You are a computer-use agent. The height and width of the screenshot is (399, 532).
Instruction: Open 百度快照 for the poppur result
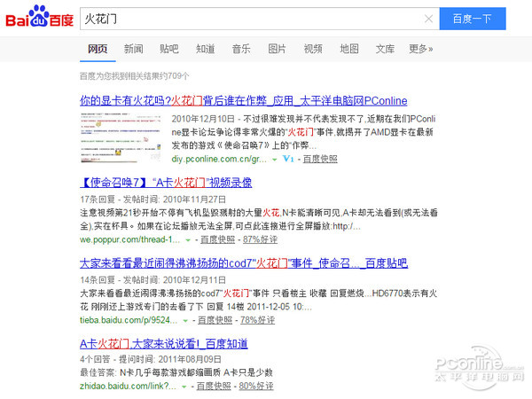217,239
